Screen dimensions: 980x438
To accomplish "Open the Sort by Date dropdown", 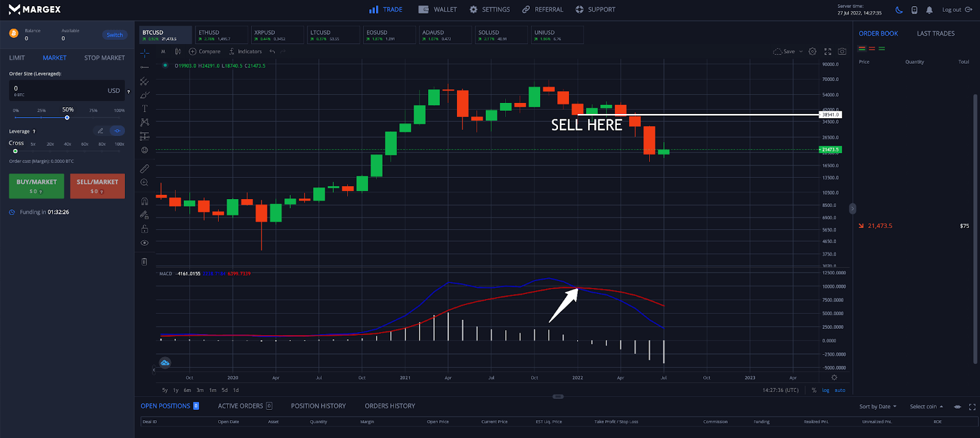I will coord(877,407).
